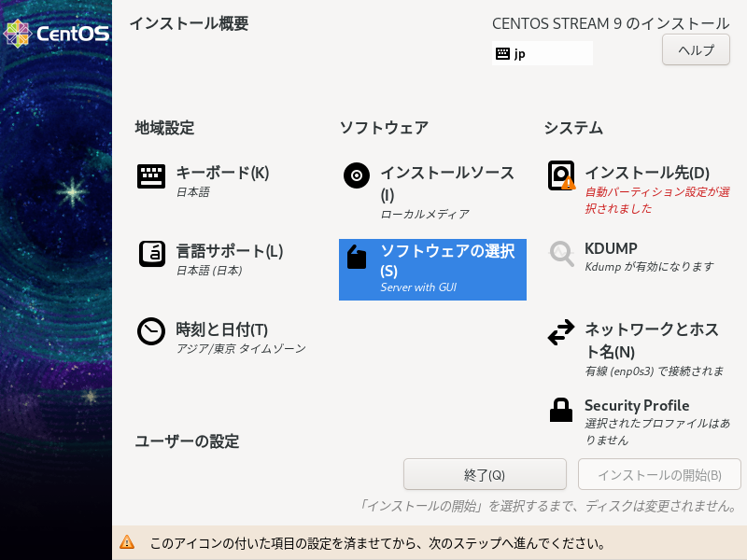This screenshot has width=747, height=560.
Task: Click the インストールの開始(B) button
Action: tap(659, 474)
